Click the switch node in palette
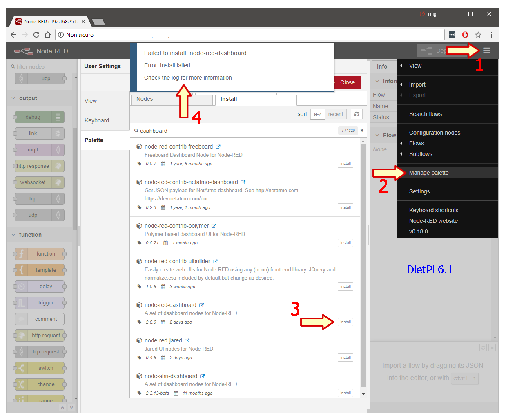This screenshot has width=506, height=420. click(x=40, y=368)
